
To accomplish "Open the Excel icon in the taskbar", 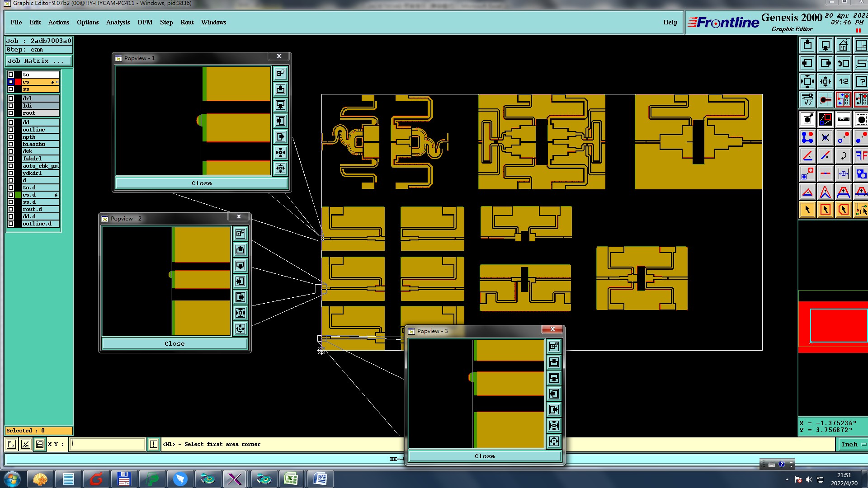I will tap(291, 479).
